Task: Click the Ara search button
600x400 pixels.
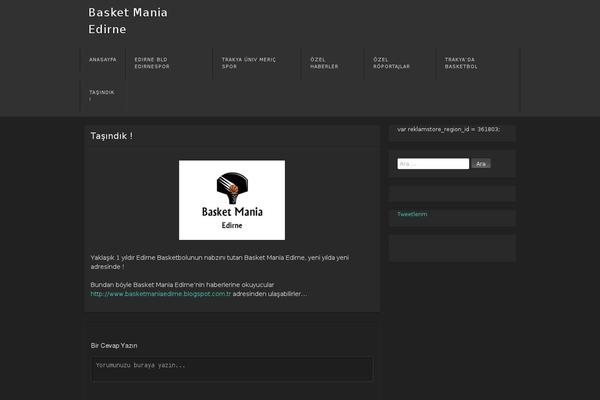Action: pyautogui.click(x=481, y=164)
